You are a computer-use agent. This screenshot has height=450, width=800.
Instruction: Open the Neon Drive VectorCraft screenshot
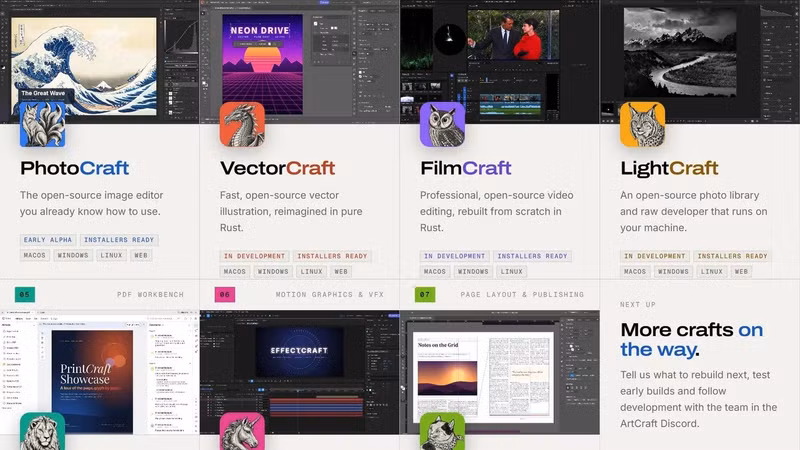click(x=299, y=61)
